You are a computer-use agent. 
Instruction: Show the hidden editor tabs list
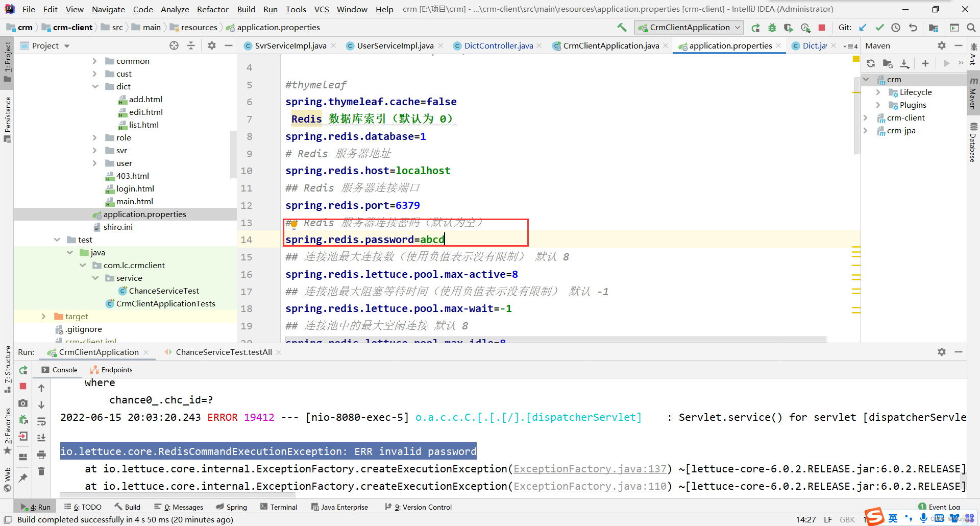[851, 46]
